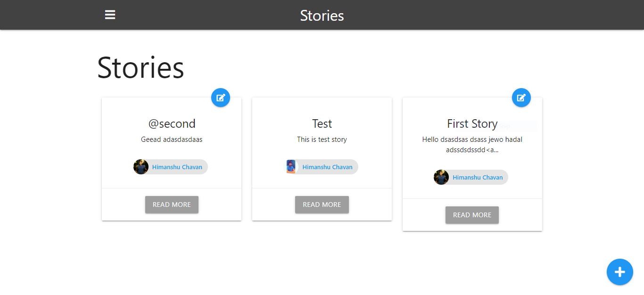Screen dimensions: 644x295
Task: Click the 'Geead adasdasdaas' description text
Action: [172, 139]
